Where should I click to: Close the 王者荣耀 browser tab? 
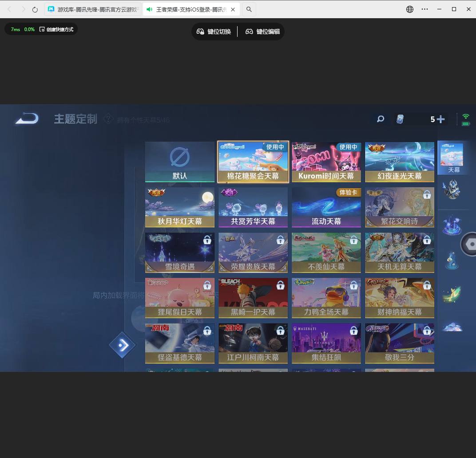233,9
